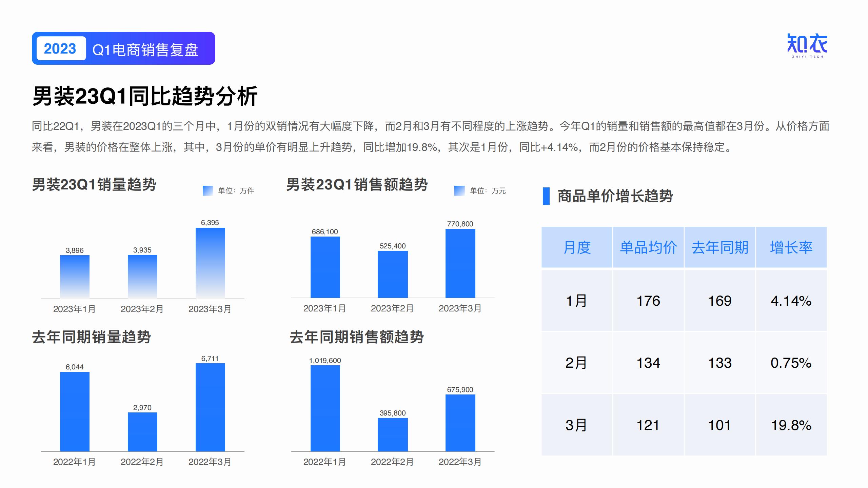Click the 2023年1月 sales volume bar 3,896
This screenshot has width=868, height=488.
75,277
